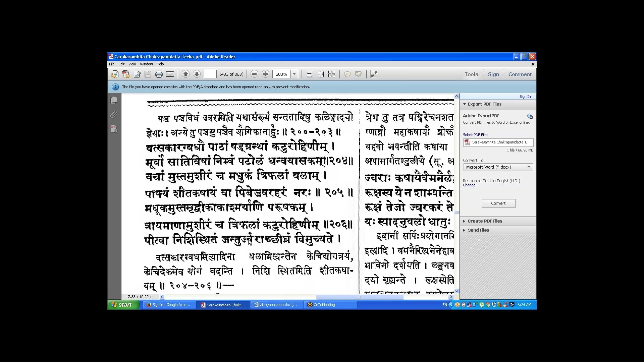The width and height of the screenshot is (644, 362).
Task: Expand Create PDF Files section
Action: (485, 221)
